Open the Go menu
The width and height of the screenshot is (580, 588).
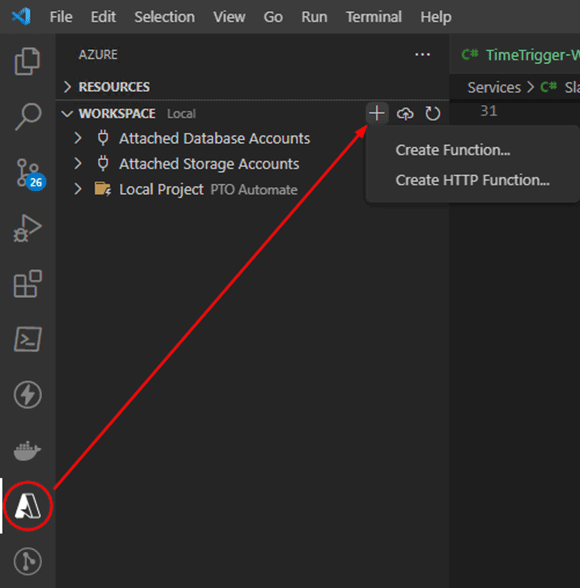pos(273,17)
